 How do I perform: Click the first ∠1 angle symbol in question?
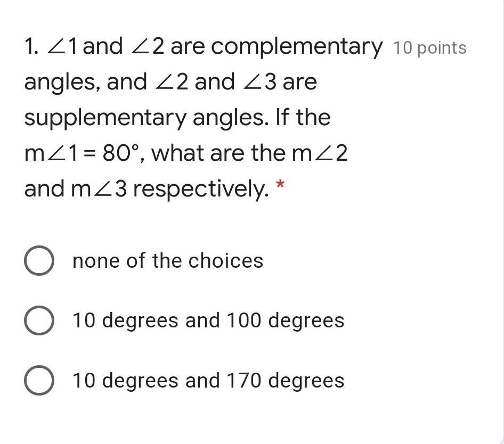[62, 46]
